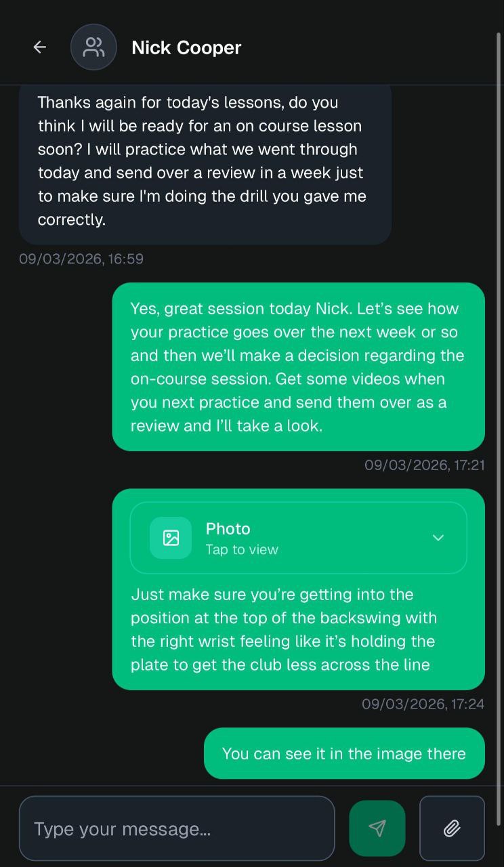Tap the Nick Cooper name to open profile
The image size is (504, 867).
186,47
